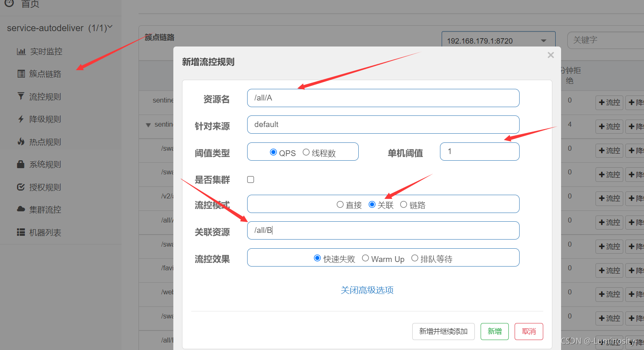This screenshot has height=350, width=644.
Task: Click the 单机阈值 field with value 1
Action: pos(480,152)
